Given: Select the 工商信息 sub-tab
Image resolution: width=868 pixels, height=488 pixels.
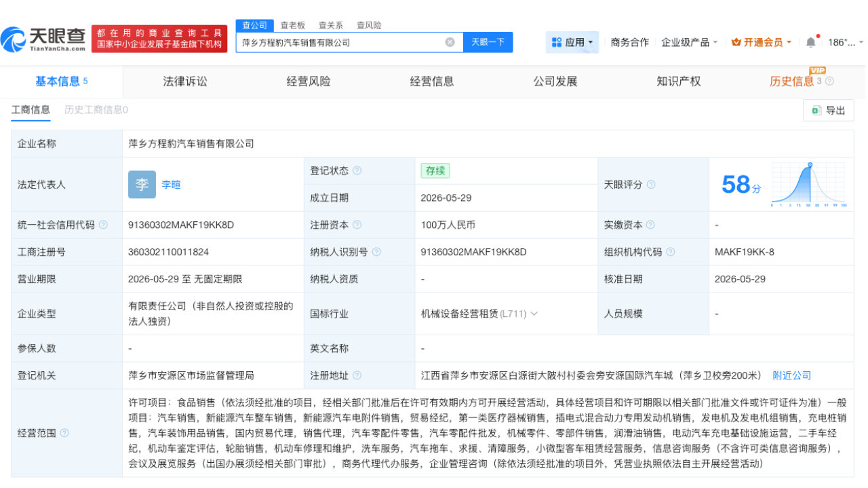Looking at the screenshot, I should (31, 109).
